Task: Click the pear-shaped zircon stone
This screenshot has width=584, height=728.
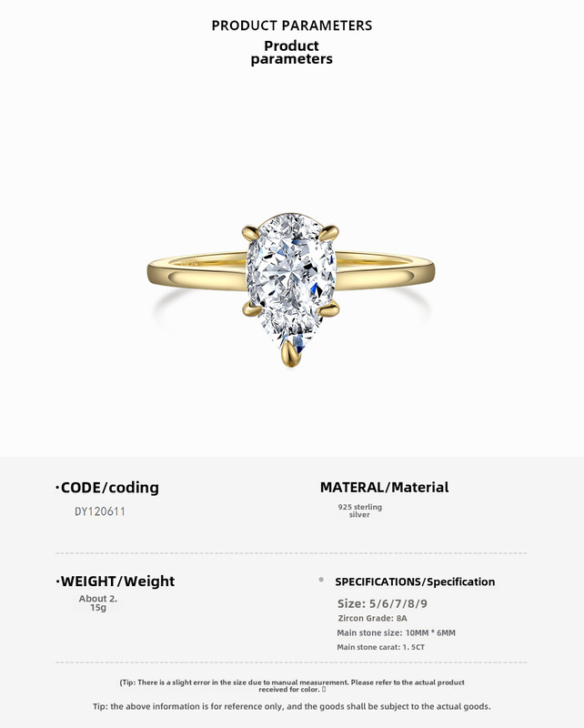Action: (290, 280)
